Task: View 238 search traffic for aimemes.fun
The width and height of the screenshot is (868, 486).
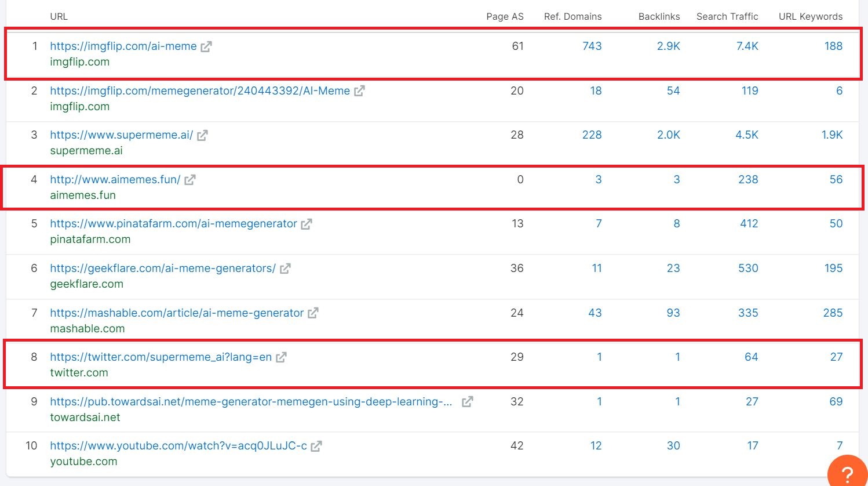Action: point(748,179)
